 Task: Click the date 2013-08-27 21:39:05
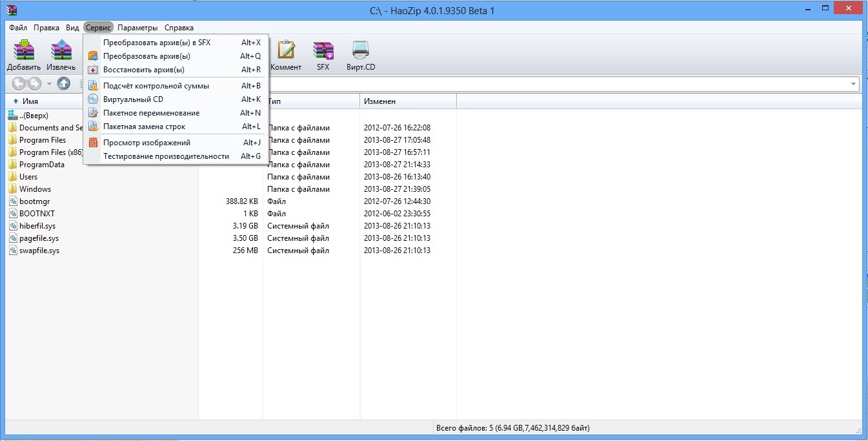(397, 189)
